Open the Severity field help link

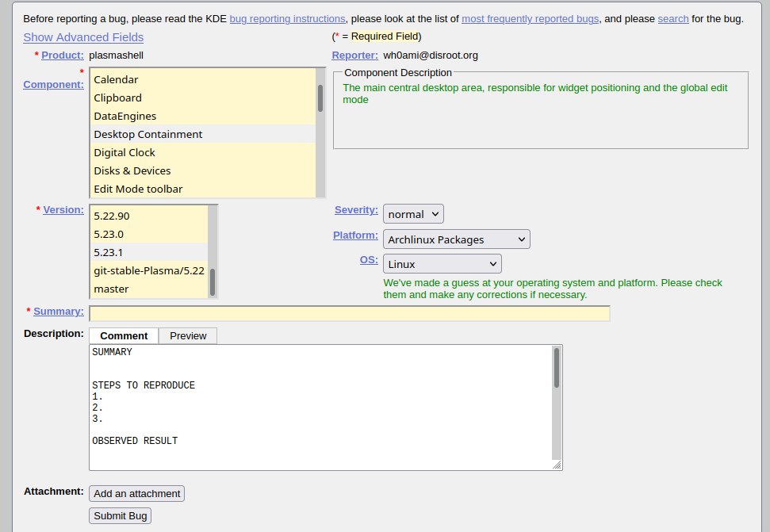(356, 209)
